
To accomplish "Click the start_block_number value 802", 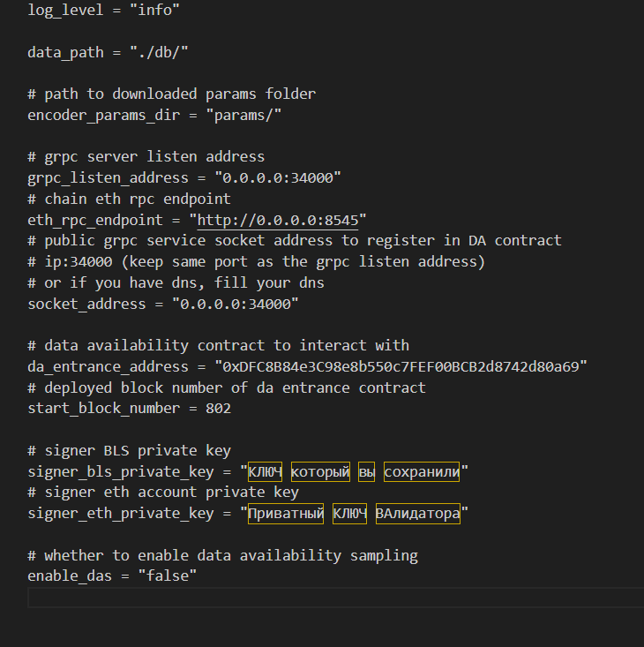I will pos(218,409).
